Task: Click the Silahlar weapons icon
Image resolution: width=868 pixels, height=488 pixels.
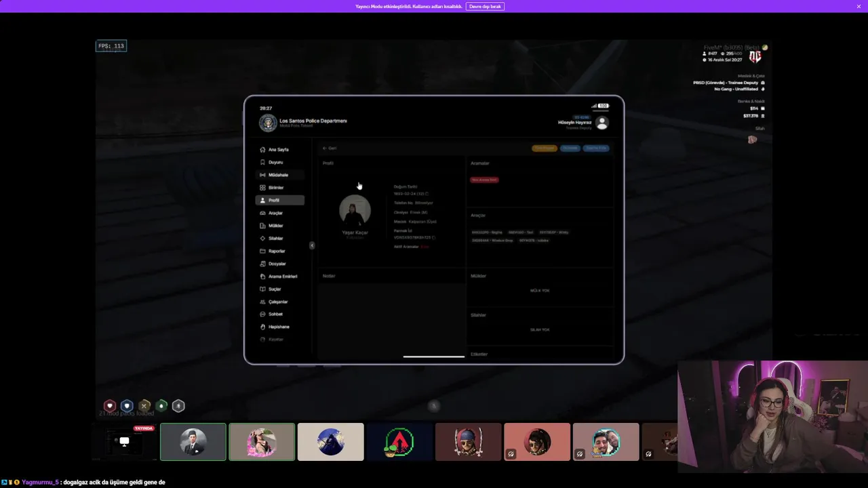Action: click(262, 238)
